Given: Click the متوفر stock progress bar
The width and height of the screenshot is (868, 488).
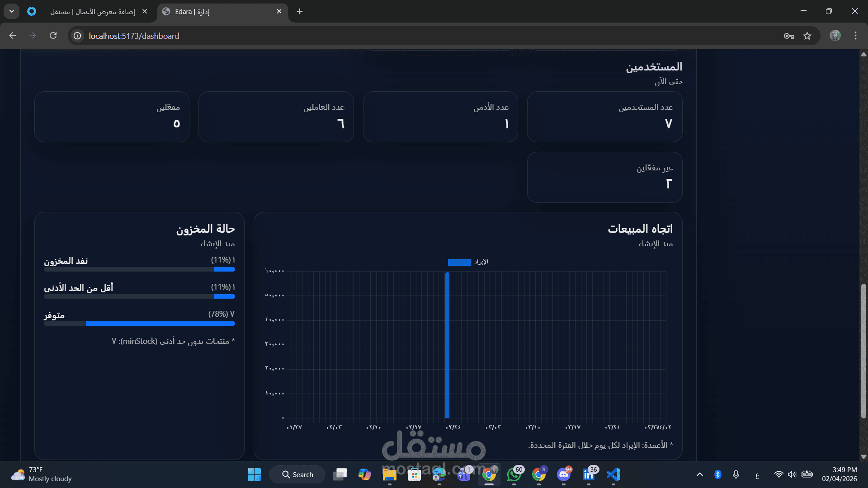Looking at the screenshot, I should coord(139,324).
